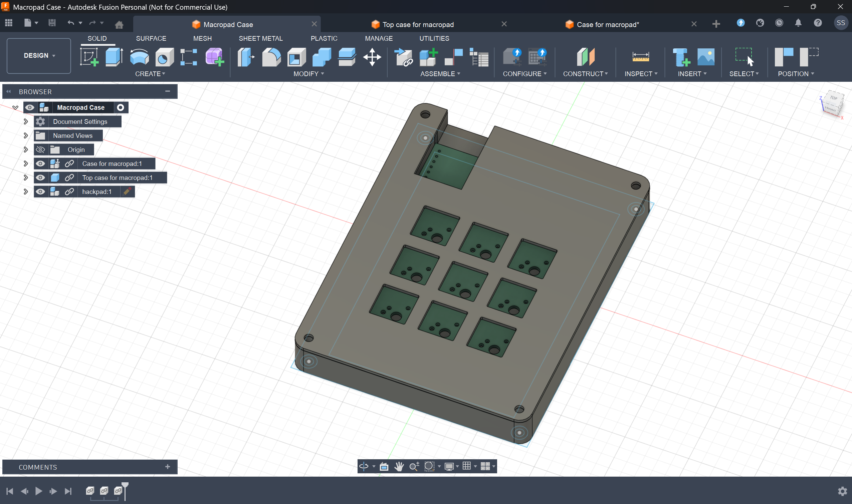
Task: Click the Window Select tool icon
Action: pyautogui.click(x=744, y=57)
